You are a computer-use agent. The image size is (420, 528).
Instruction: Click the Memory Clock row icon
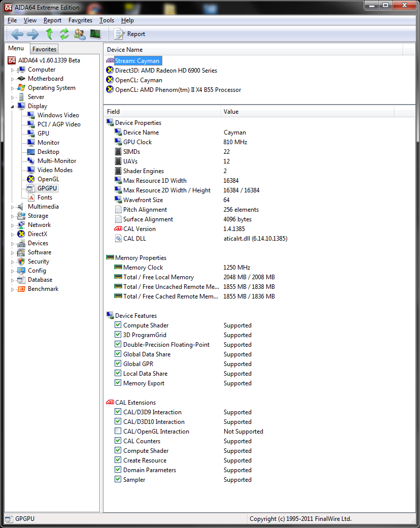coord(118,267)
